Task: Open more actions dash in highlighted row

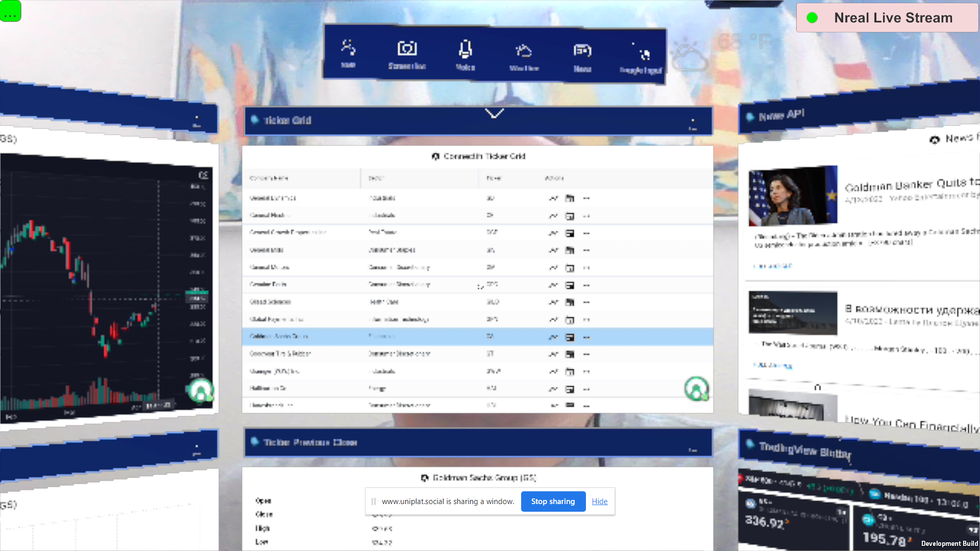Action: (x=586, y=337)
